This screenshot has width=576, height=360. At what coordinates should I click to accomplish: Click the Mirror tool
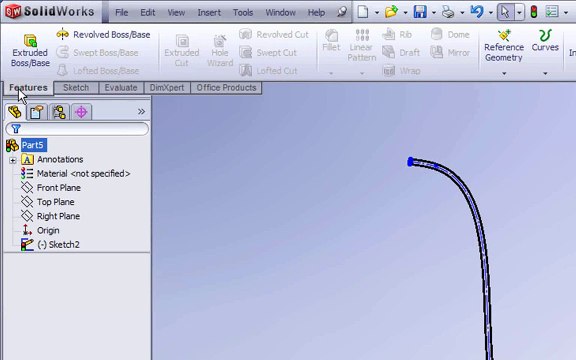(x=450, y=53)
